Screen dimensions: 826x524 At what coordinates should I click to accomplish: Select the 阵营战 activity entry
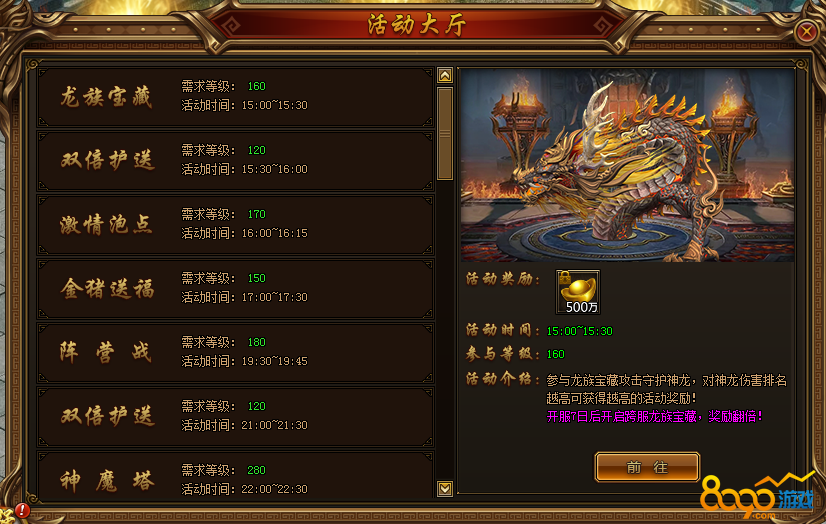point(235,352)
